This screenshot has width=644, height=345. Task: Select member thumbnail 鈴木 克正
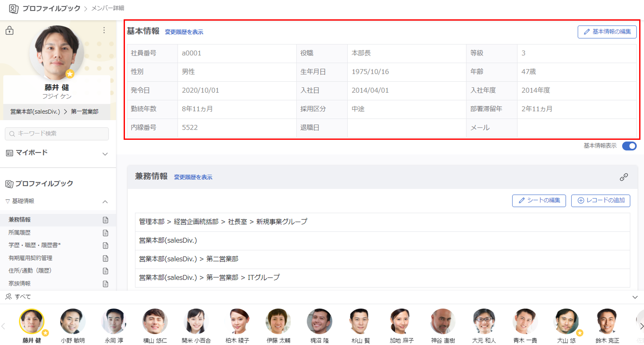coord(607,321)
